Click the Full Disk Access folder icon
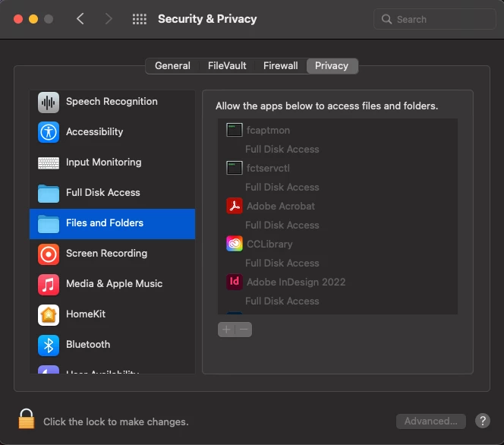 point(49,194)
